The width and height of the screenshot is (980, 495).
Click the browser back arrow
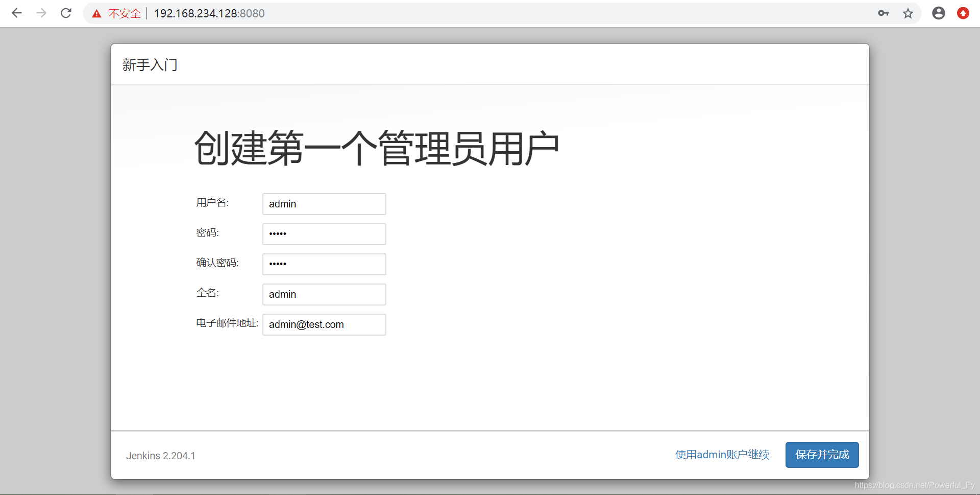pos(17,13)
